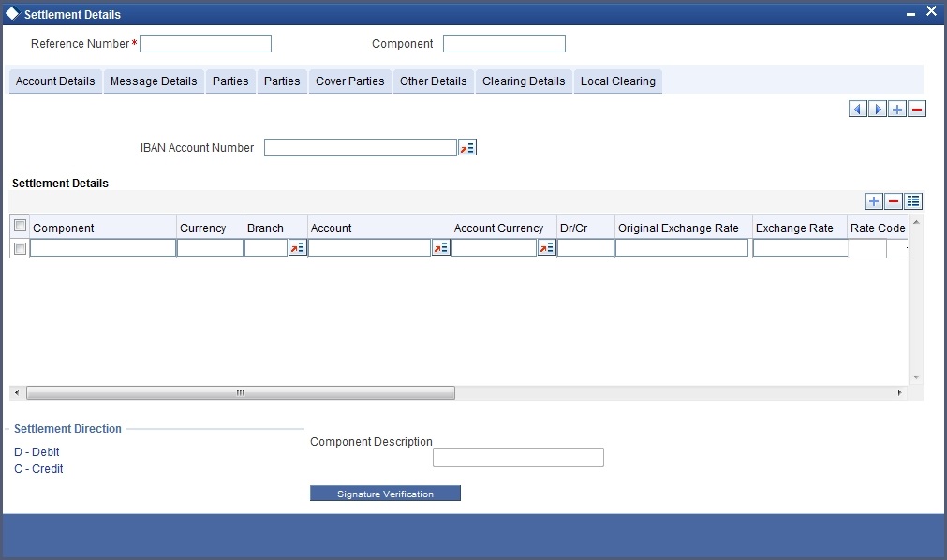The height and width of the screenshot is (560, 947).
Task: Open single record view of Settlement table
Action: click(913, 201)
